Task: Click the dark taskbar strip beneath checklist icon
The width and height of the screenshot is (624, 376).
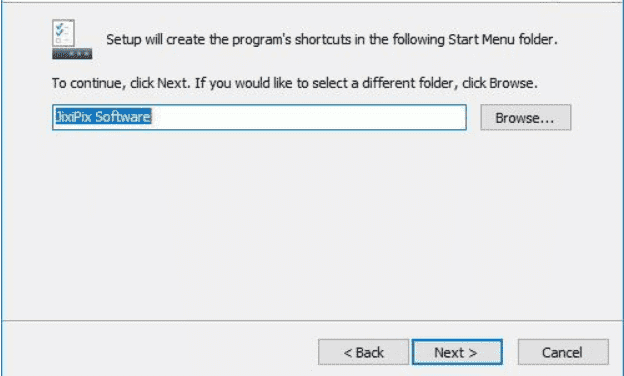Action: (72, 54)
